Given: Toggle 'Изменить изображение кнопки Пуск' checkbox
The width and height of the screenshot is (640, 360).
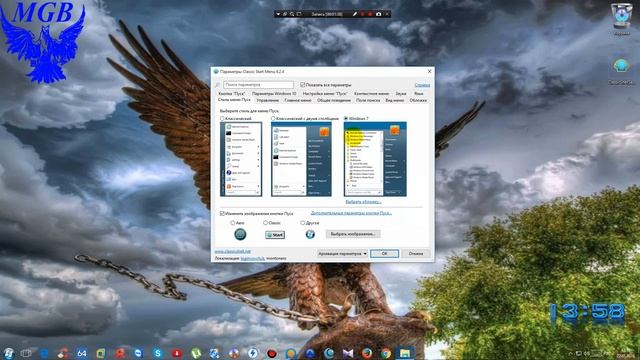Looking at the screenshot, I should (222, 213).
